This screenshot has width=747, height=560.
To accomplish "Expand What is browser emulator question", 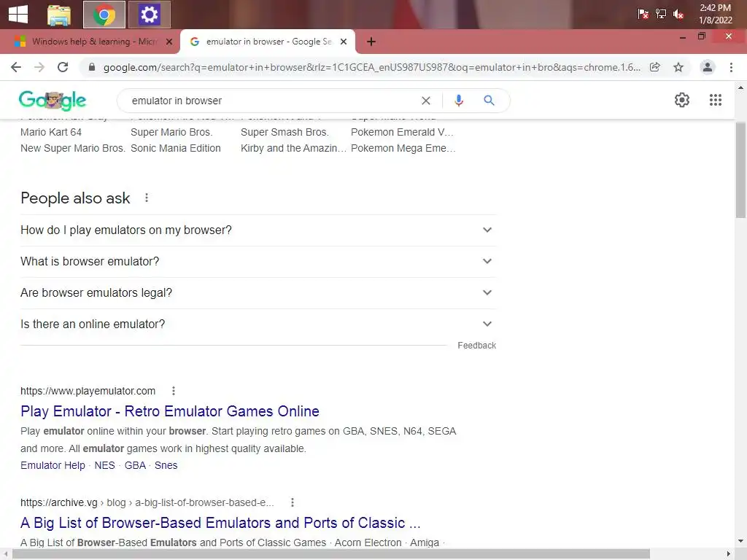I will pos(258,262).
